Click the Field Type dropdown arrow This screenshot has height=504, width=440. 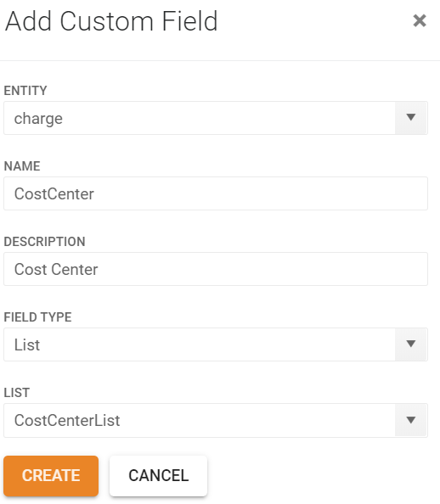411,344
